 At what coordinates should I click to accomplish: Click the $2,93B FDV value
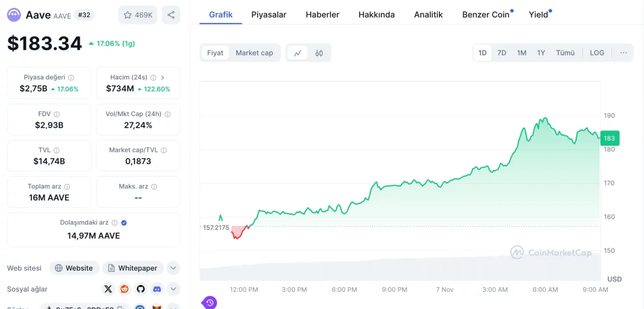pos(49,125)
